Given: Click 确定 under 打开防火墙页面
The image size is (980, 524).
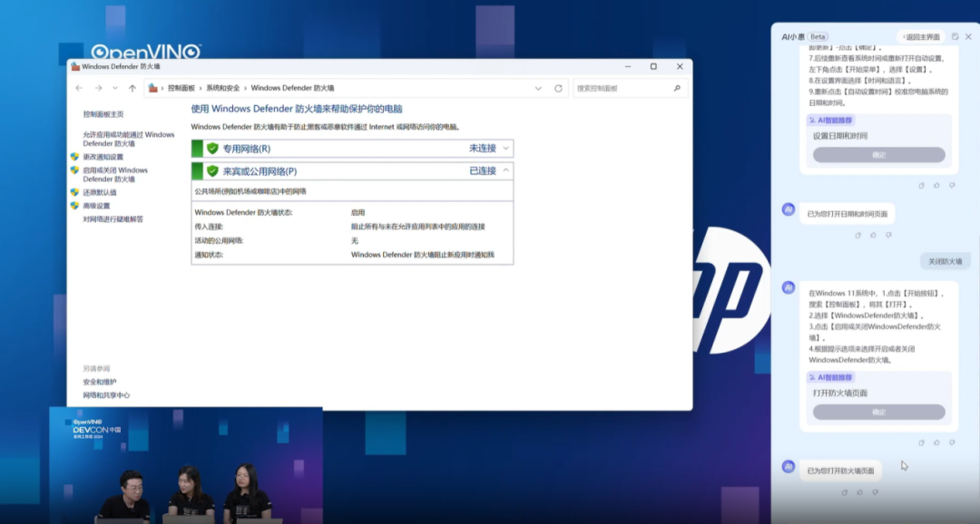Looking at the screenshot, I should click(878, 412).
